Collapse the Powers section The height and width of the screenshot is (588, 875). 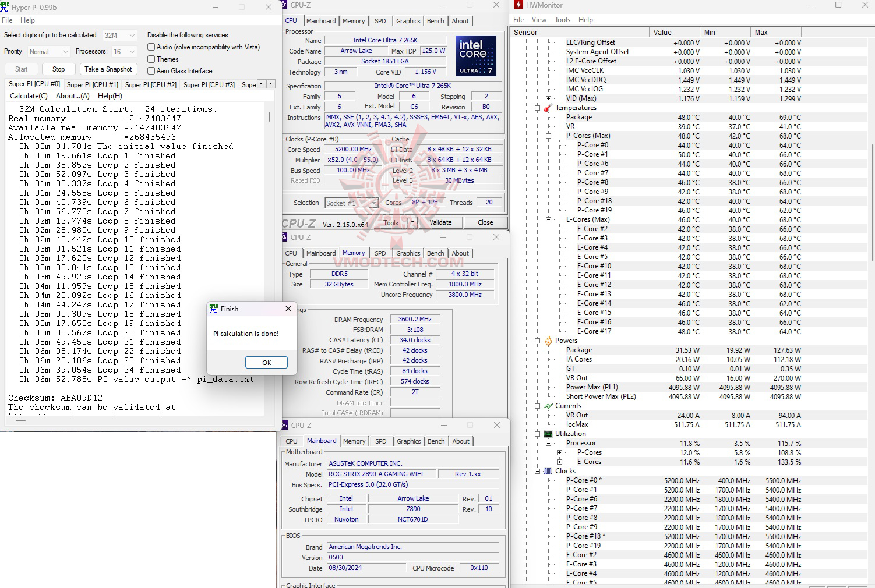point(537,341)
